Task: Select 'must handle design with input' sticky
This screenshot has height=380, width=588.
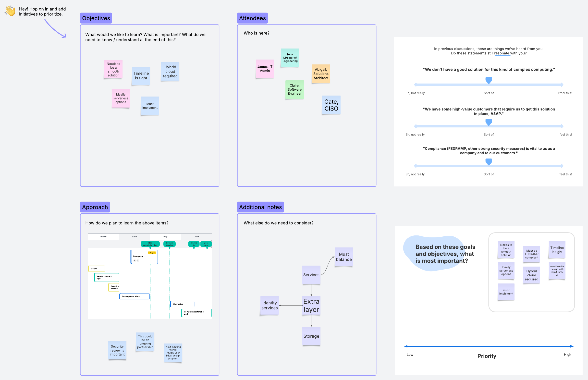Action: [557, 271]
